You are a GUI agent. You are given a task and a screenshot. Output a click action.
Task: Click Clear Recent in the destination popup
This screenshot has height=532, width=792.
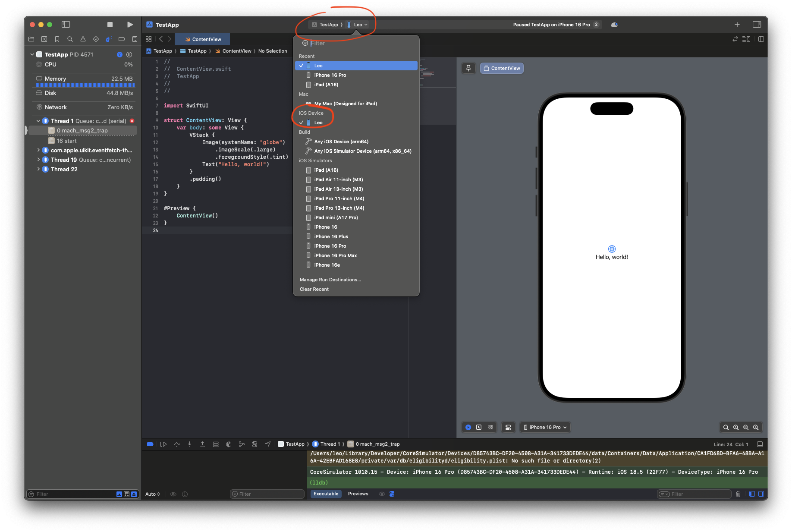coord(314,289)
